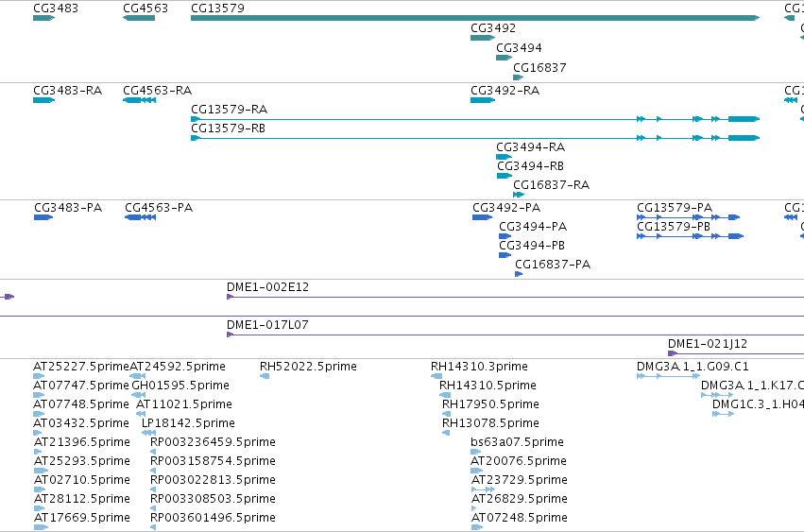804x532 pixels.
Task: Click transcript CG13579-RA label
Action: point(229,110)
